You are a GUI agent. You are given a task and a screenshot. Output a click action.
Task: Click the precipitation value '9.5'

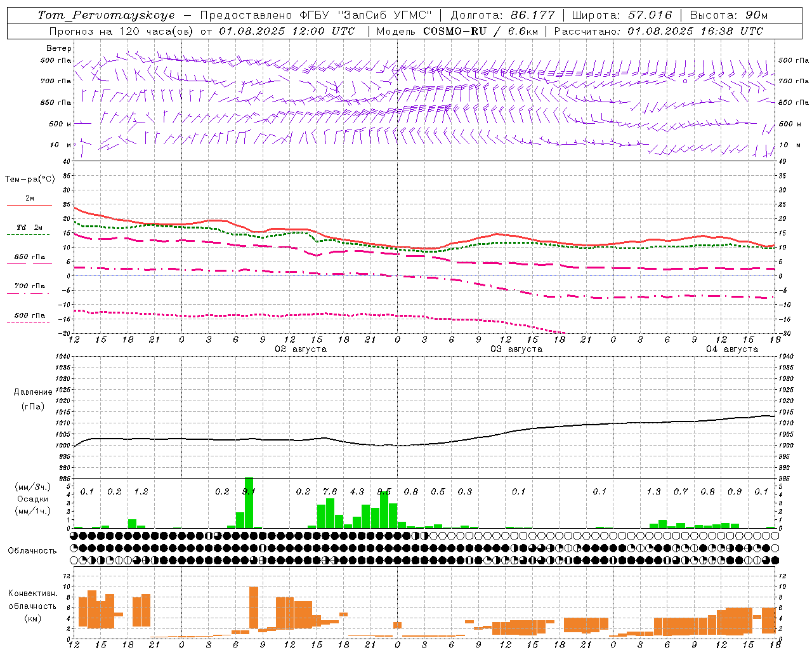(x=384, y=491)
